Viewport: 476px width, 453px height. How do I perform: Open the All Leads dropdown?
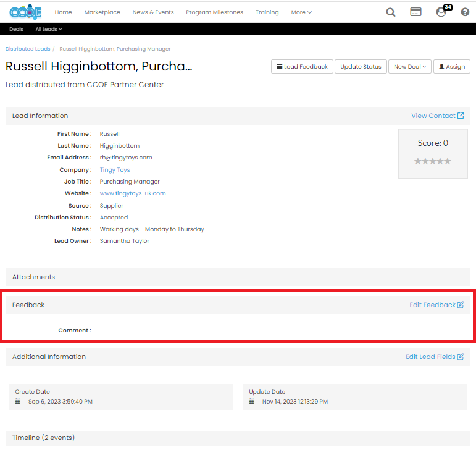(x=49, y=29)
